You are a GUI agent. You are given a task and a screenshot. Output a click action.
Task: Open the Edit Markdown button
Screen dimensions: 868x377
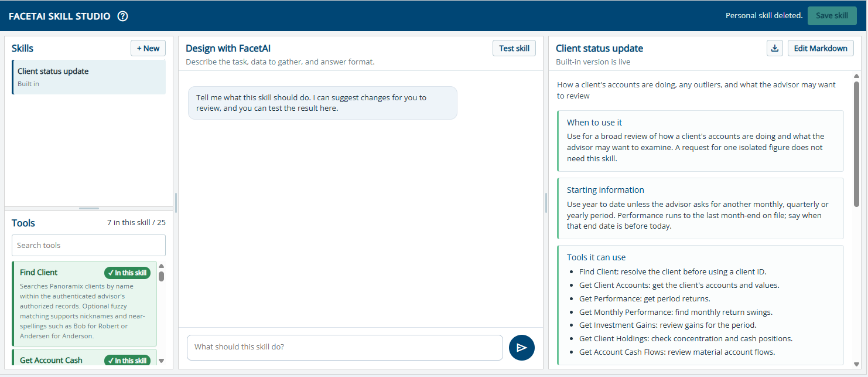(x=821, y=48)
